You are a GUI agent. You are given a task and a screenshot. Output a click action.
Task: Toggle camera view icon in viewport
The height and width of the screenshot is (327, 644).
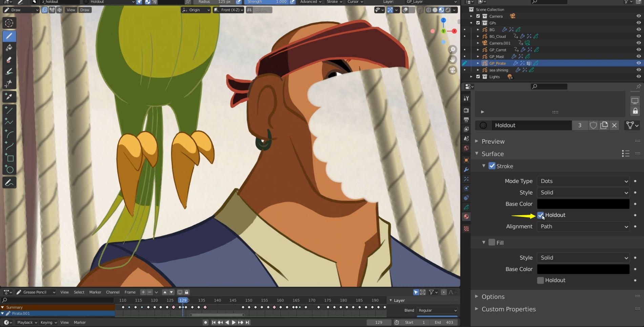pos(453,70)
